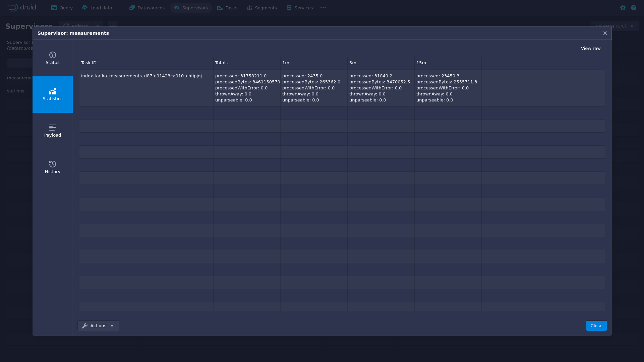Click the Status gauge icon

pyautogui.click(x=53, y=55)
